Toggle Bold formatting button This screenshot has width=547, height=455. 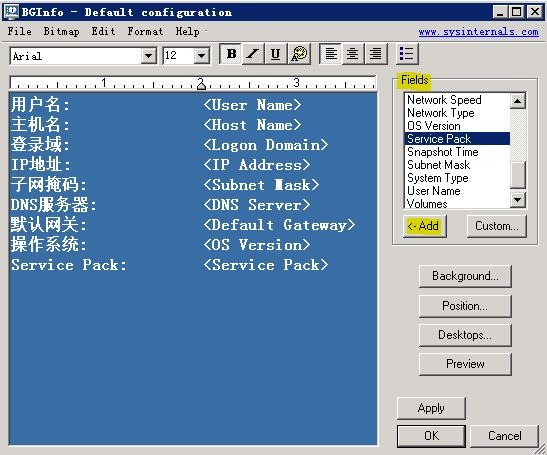pyautogui.click(x=230, y=54)
